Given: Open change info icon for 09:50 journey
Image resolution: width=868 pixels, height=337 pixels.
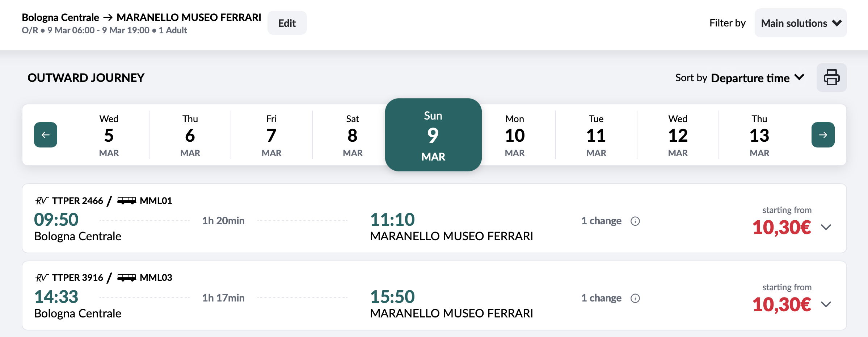Looking at the screenshot, I should [635, 221].
